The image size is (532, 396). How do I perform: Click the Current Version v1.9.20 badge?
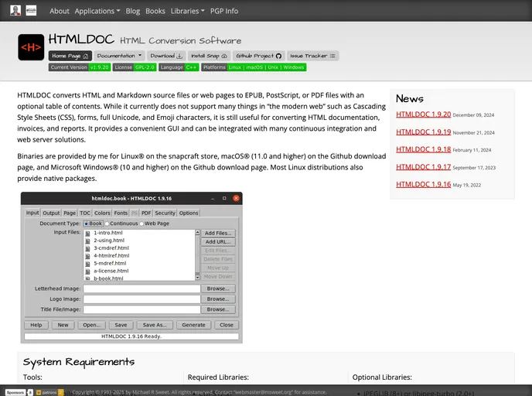tap(80, 67)
